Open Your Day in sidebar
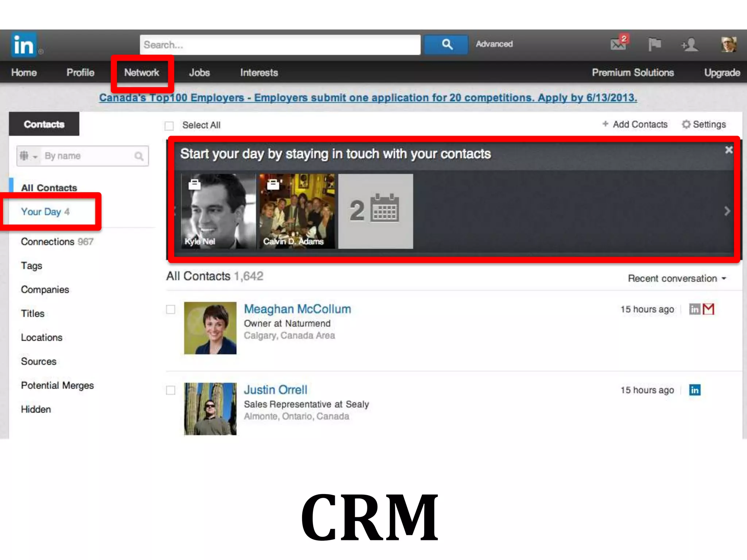Image resolution: width=747 pixels, height=560 pixels. pyautogui.click(x=45, y=212)
